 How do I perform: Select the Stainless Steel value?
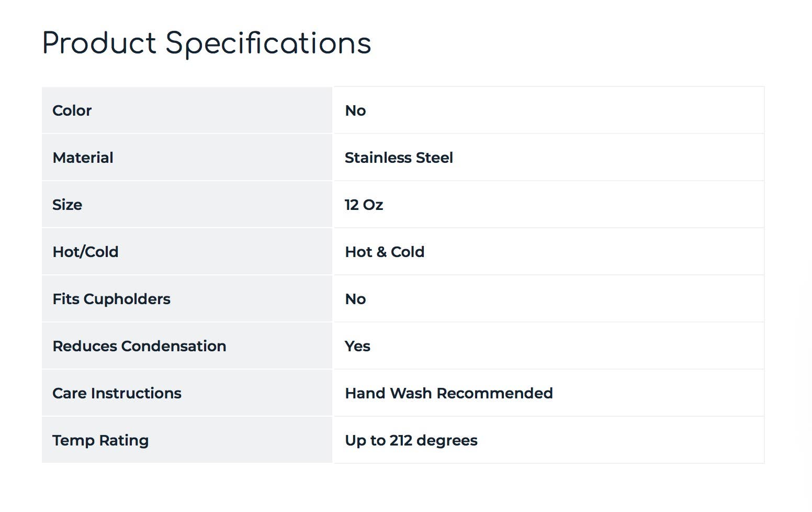click(399, 158)
